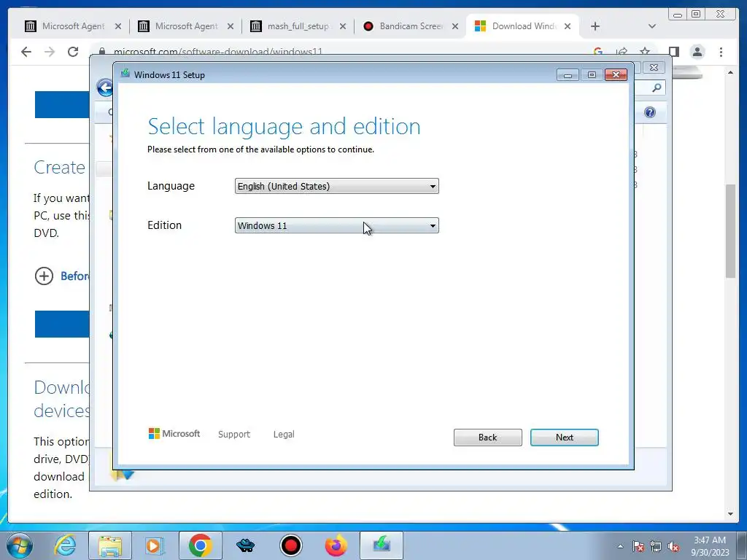Screen dimensions: 747x560
Task: Open the UFO-like app on taskbar
Action: pyautogui.click(x=245, y=545)
